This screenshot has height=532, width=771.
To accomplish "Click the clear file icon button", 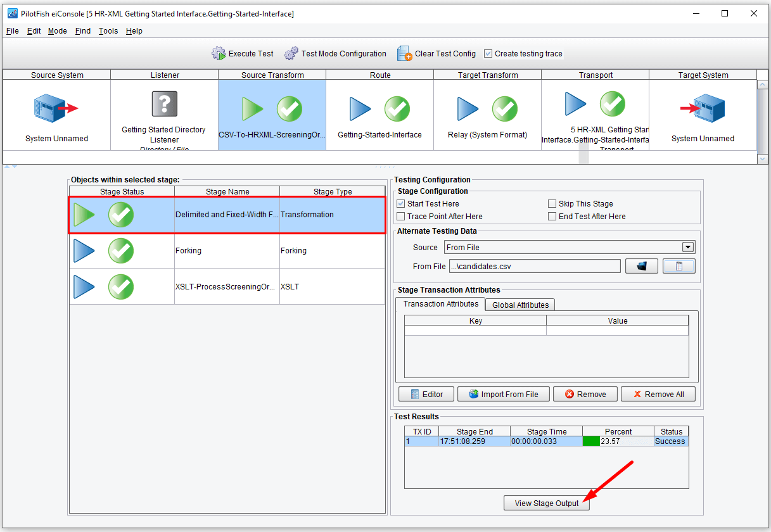I will (679, 266).
